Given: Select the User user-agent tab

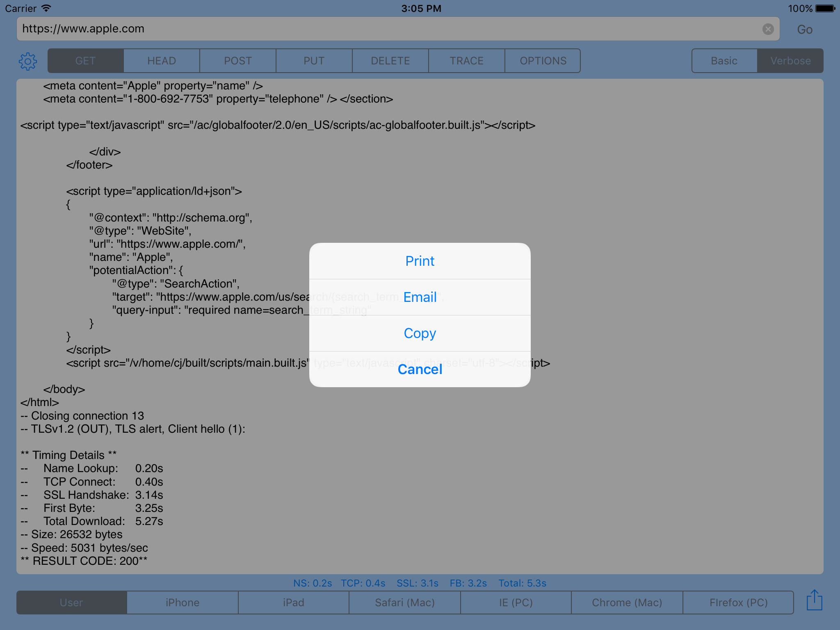Looking at the screenshot, I should 71,603.
